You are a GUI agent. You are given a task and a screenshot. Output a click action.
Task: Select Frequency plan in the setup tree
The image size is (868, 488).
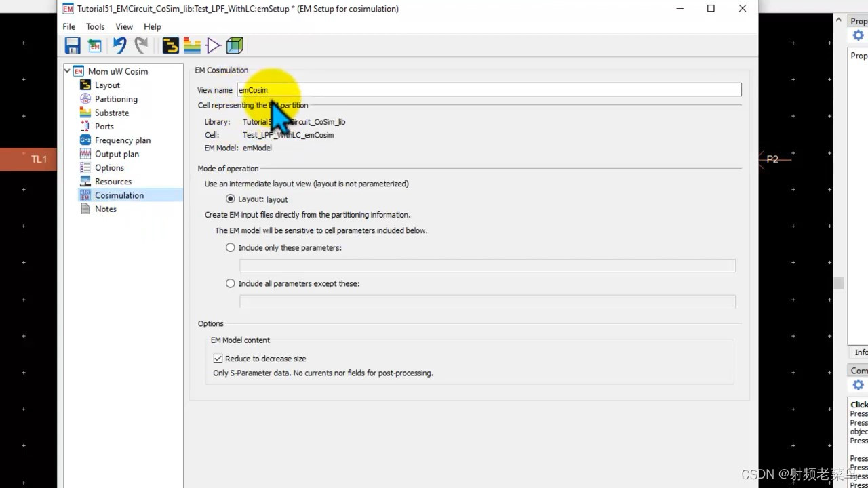coord(123,140)
